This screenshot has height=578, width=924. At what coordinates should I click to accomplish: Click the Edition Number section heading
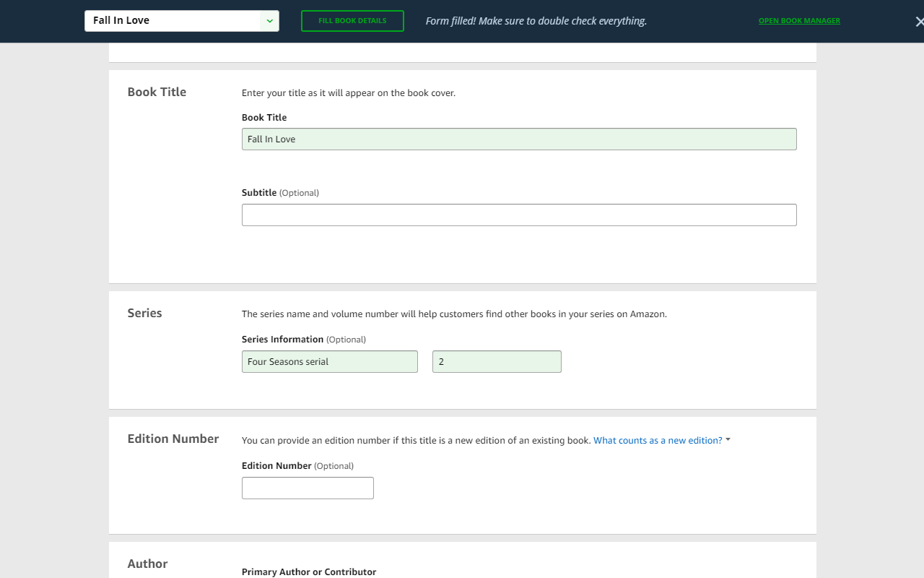tap(173, 439)
